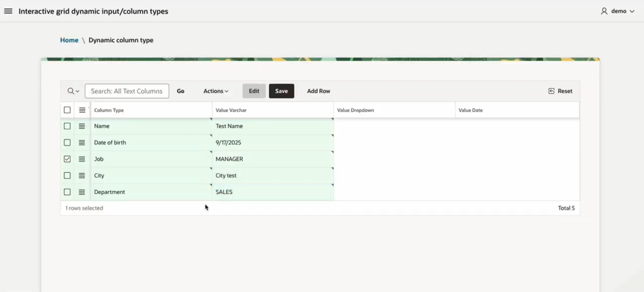Open row actions menu for Department row
Screen dimensions: 644x292
[x=82, y=192]
